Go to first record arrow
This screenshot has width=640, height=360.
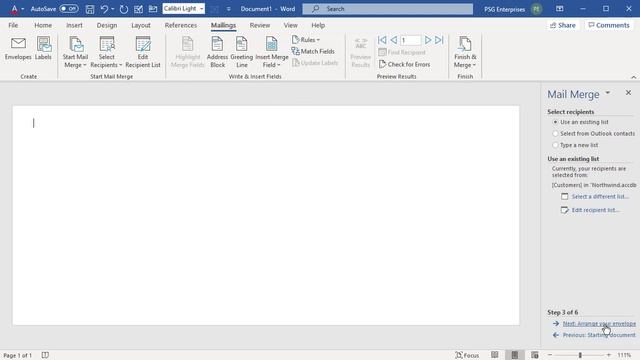pos(382,40)
